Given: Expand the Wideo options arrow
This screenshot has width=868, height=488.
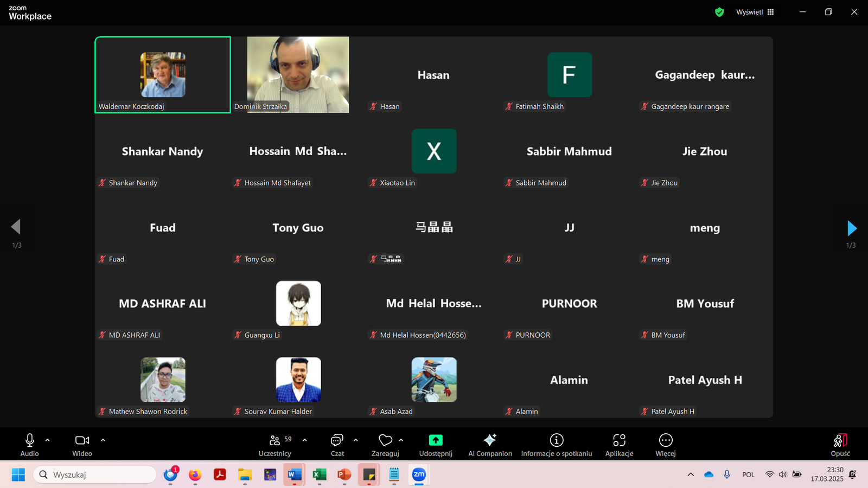Looking at the screenshot, I should 103,440.
